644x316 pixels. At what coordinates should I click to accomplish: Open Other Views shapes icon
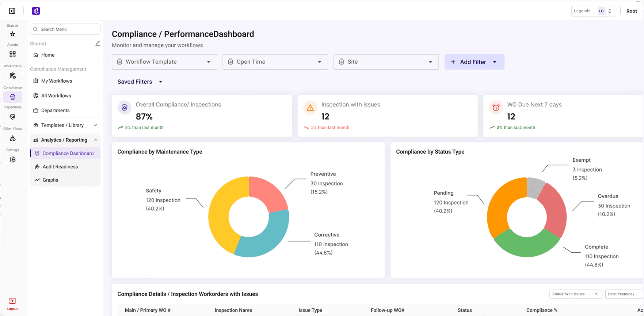pos(12,138)
